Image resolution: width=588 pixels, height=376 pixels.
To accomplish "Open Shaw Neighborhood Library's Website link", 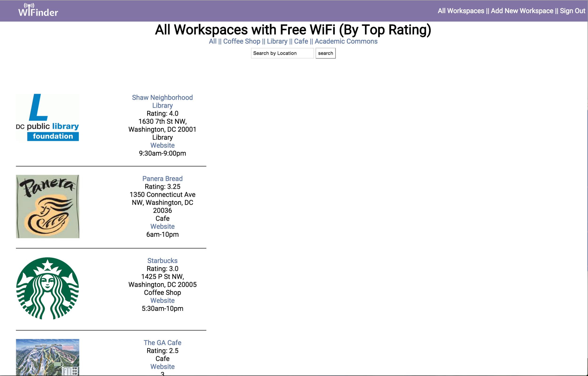I will [x=162, y=145].
